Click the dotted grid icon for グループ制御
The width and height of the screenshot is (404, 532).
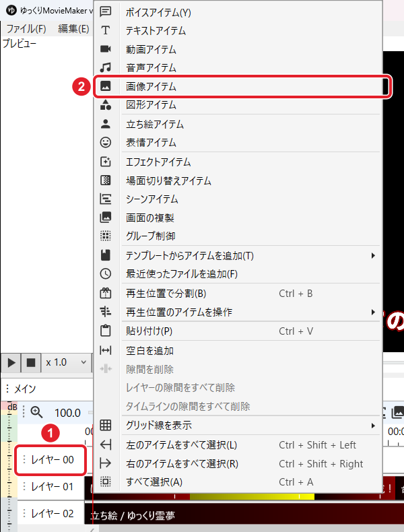[x=106, y=236]
